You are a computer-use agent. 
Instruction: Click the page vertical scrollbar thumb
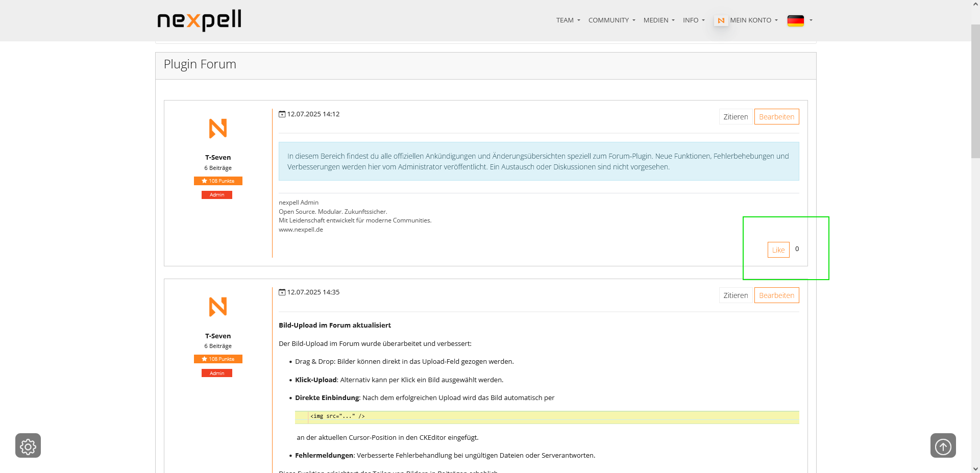point(975,92)
